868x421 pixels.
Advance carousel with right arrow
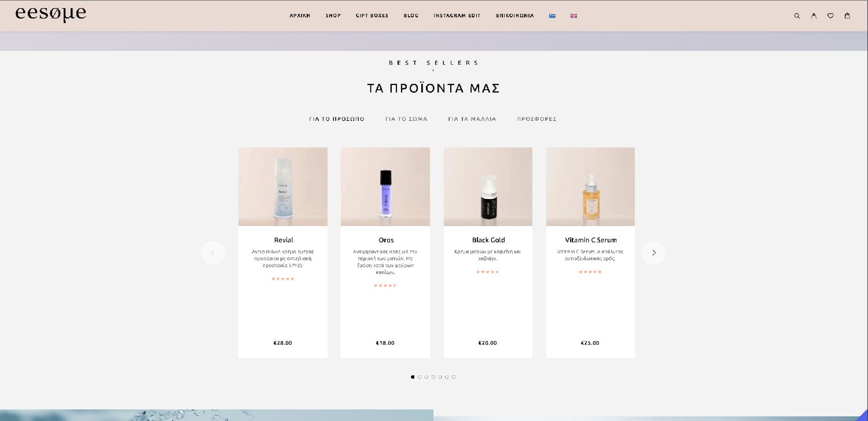[x=653, y=253]
